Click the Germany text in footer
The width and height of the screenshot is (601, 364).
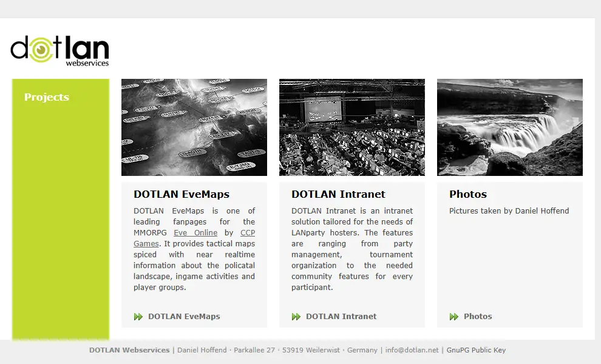[362, 350]
